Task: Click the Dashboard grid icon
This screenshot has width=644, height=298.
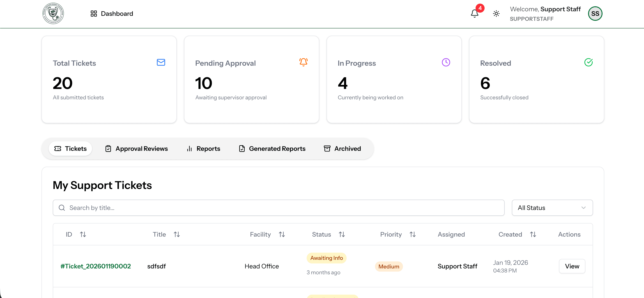Action: pyautogui.click(x=94, y=14)
